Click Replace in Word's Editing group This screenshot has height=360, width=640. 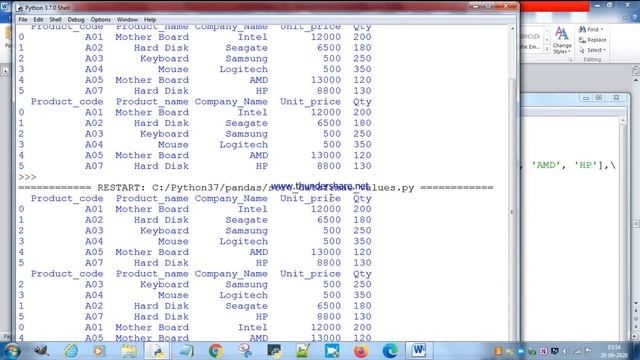tap(592, 40)
